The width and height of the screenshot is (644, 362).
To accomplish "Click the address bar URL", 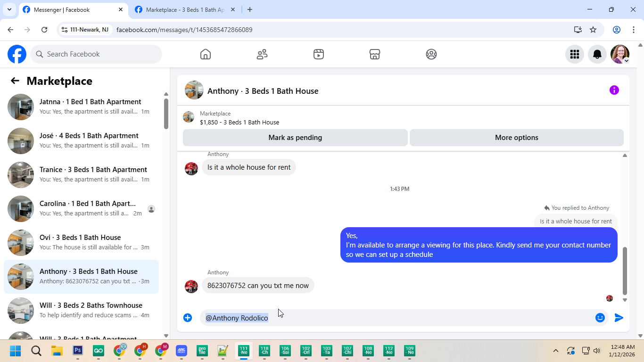I will 184,30.
